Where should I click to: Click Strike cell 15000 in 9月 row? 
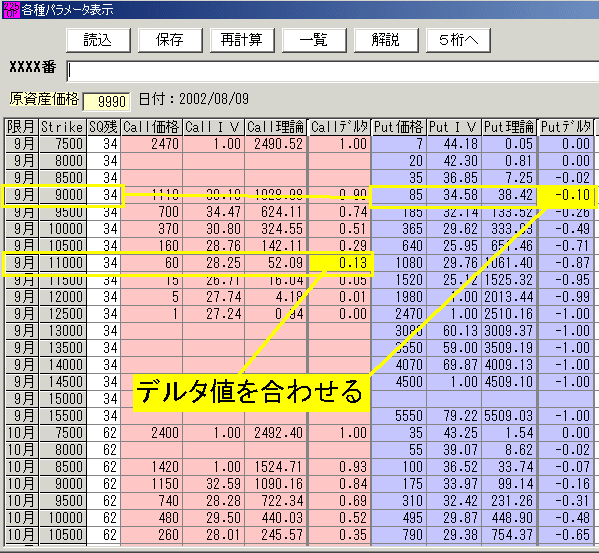click(x=62, y=399)
